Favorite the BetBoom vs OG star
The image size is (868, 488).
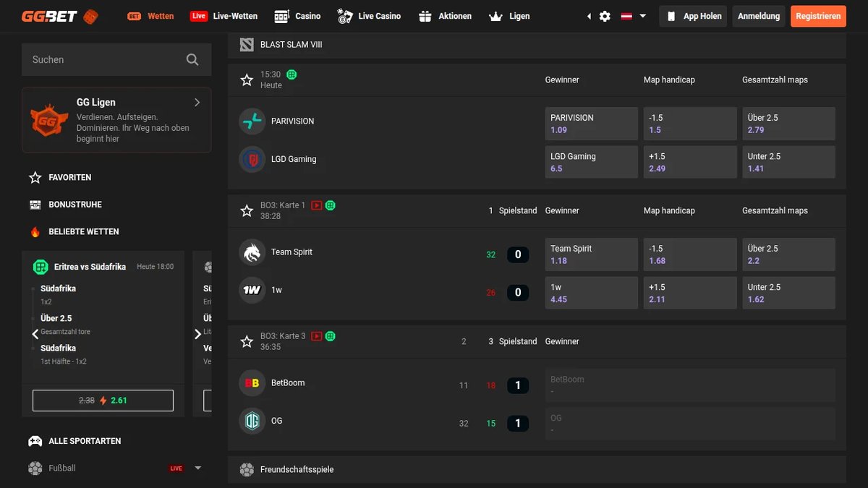click(247, 341)
